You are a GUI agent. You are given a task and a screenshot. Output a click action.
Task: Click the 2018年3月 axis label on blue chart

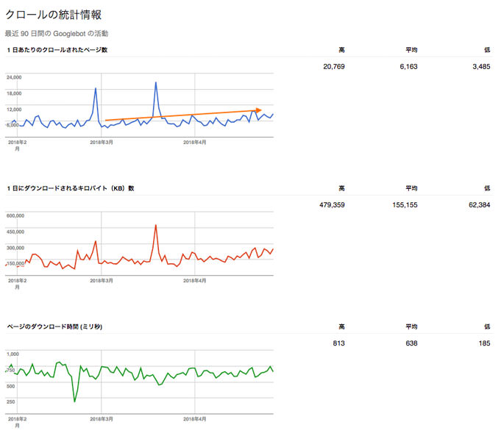(101, 142)
